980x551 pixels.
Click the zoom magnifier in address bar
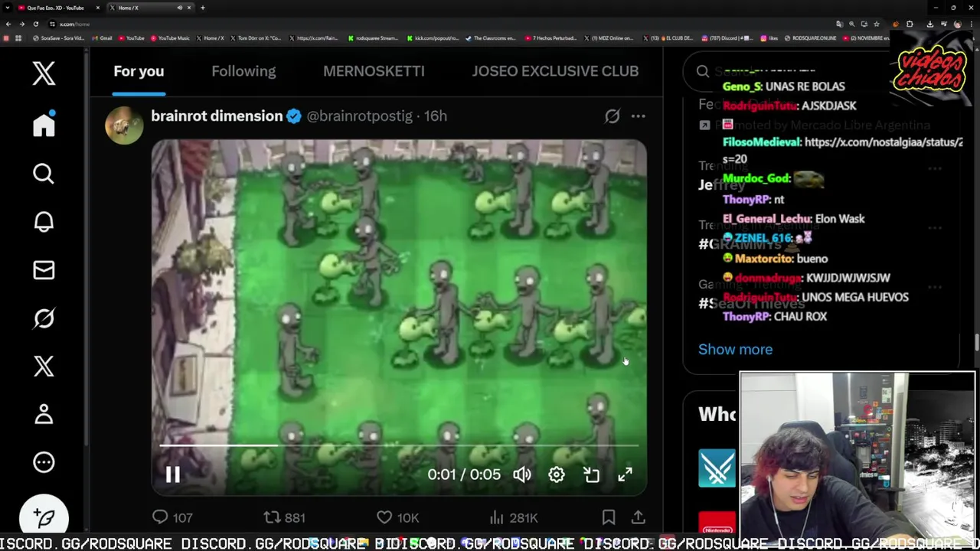[851, 24]
